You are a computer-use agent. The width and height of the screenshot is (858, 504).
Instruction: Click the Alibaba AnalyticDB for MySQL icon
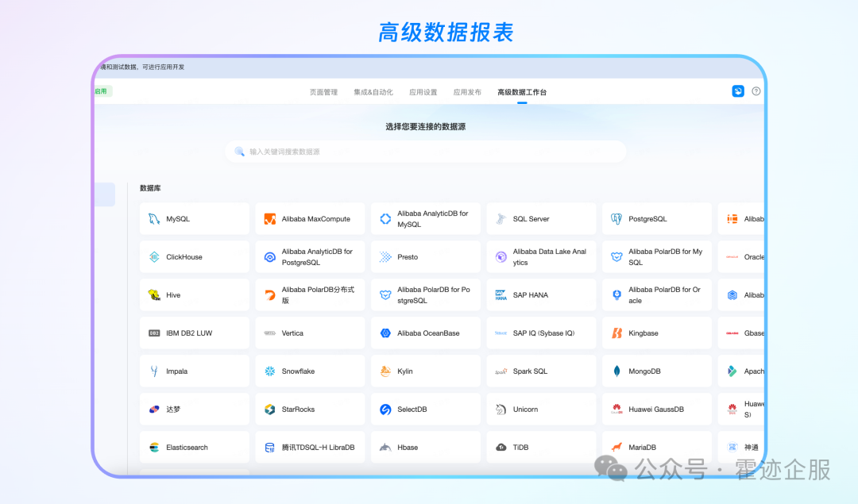tap(385, 219)
